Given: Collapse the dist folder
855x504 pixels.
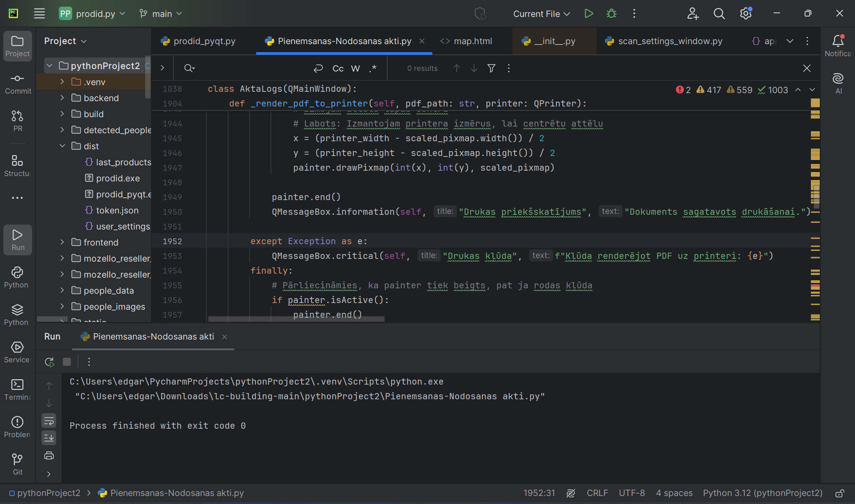Looking at the screenshot, I should point(62,146).
